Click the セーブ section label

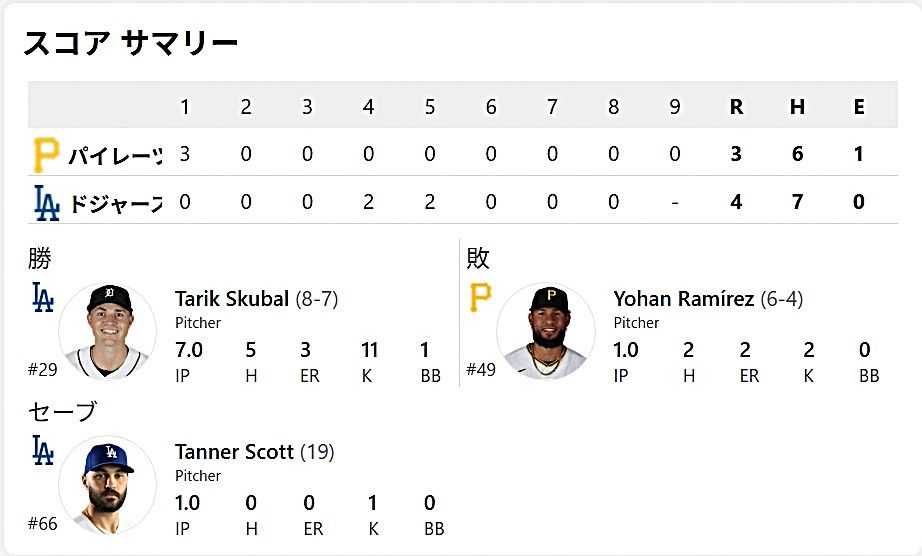click(x=62, y=411)
